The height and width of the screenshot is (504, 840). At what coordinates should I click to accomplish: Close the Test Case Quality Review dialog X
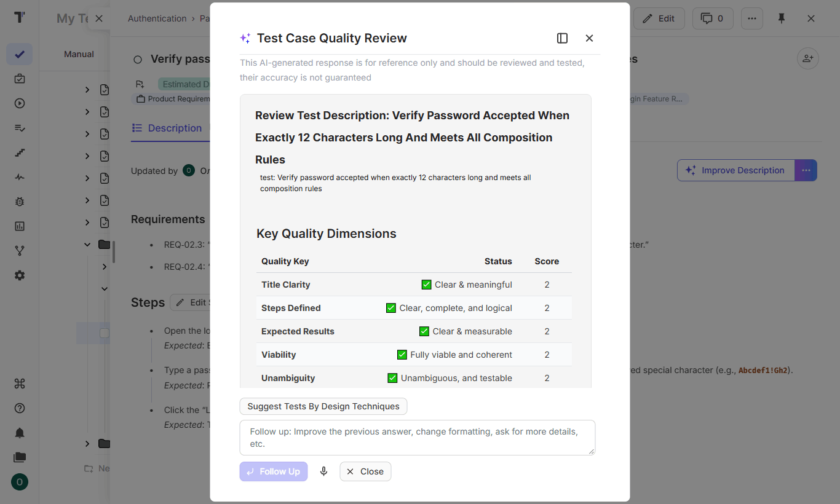589,38
